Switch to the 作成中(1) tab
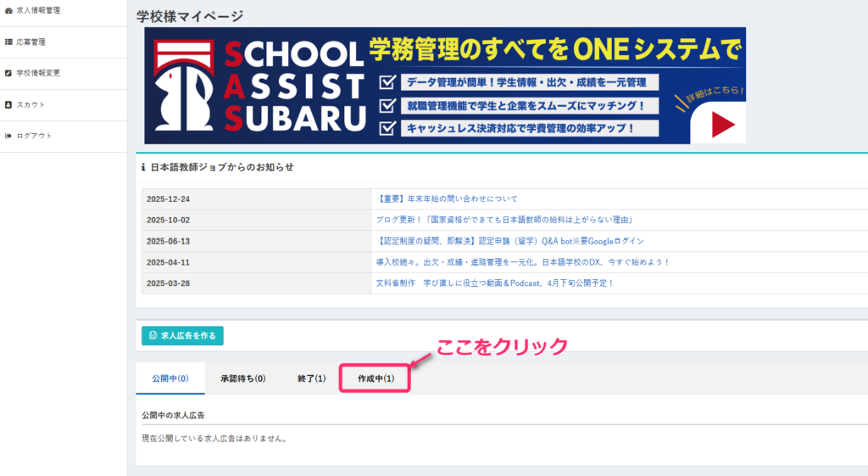Viewport: 868px width, 476px height. [376, 378]
